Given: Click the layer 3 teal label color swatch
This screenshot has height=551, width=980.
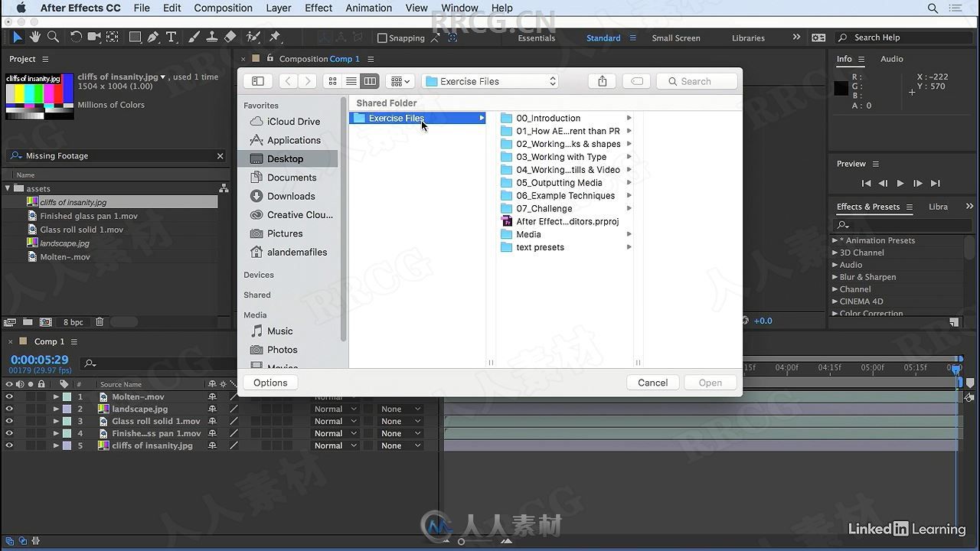Looking at the screenshot, I should point(67,421).
